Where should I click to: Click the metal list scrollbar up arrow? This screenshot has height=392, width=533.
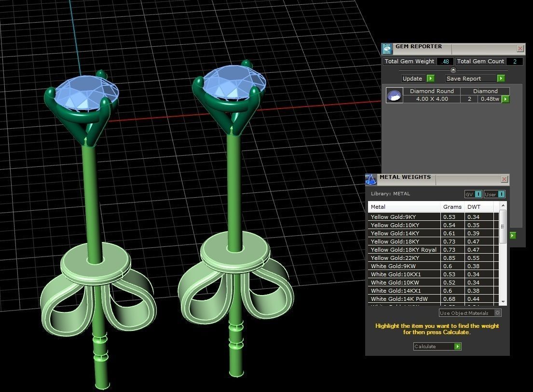503,205
